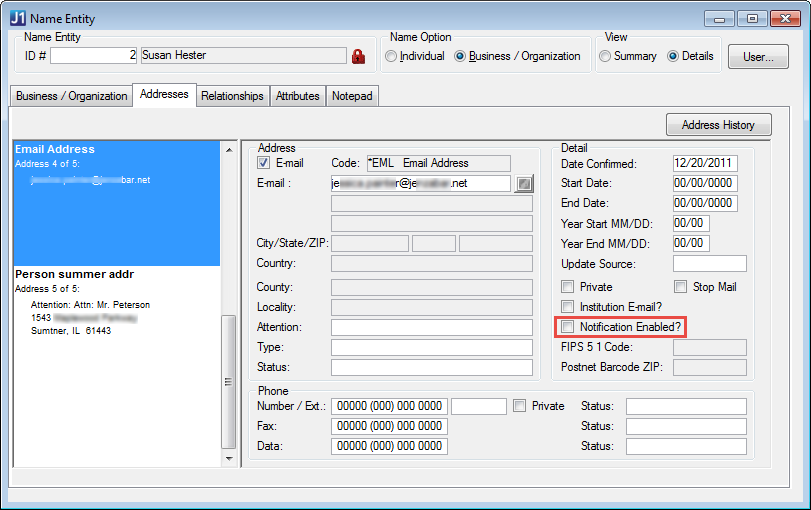The height and width of the screenshot is (510, 811).
Task: Check the Stop Mail checkbox
Action: click(x=681, y=287)
